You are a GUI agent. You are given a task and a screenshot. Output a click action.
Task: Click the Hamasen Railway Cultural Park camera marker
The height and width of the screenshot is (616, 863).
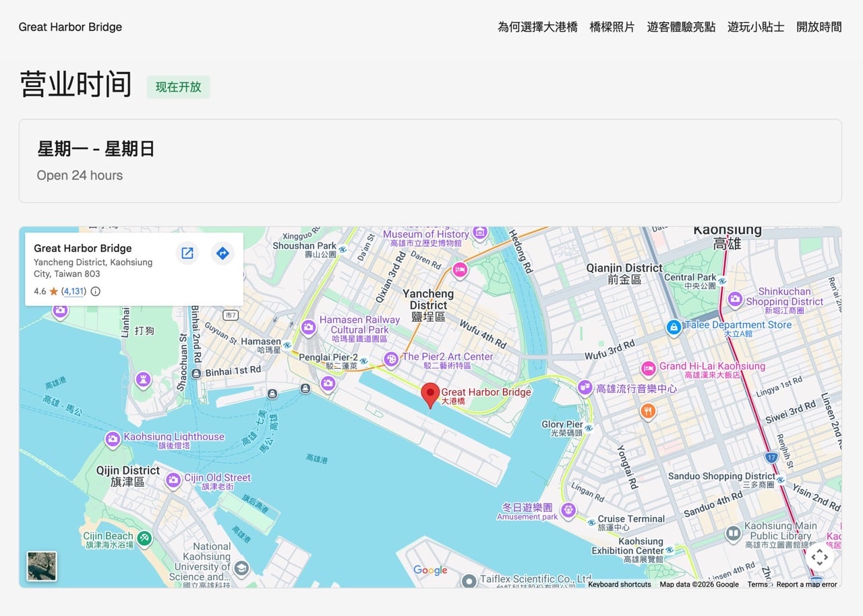(309, 328)
